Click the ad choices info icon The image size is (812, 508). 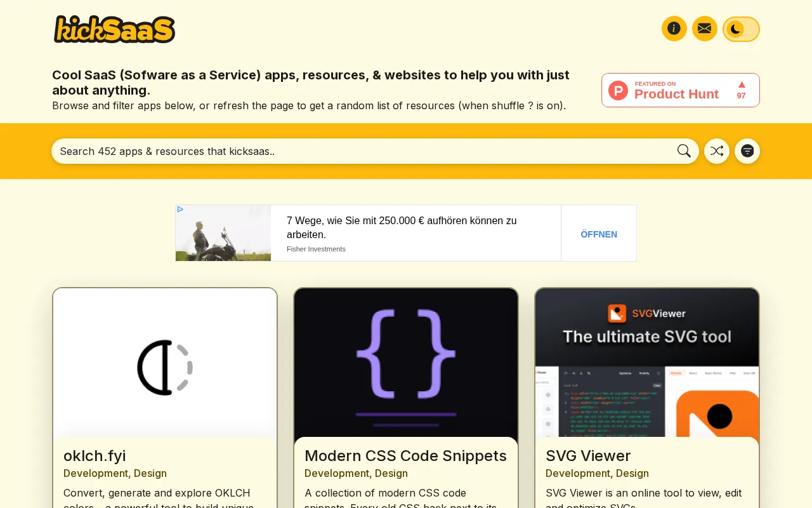[x=180, y=209]
